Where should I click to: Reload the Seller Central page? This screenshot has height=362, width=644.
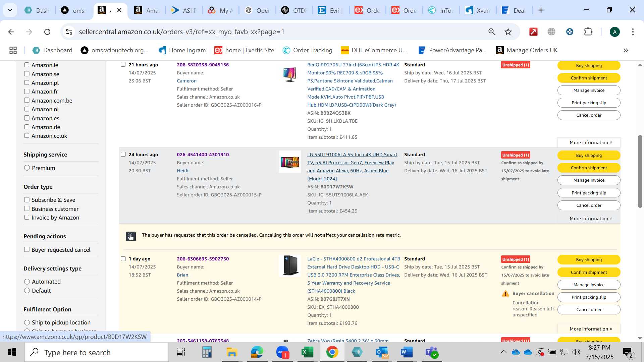coord(47,32)
